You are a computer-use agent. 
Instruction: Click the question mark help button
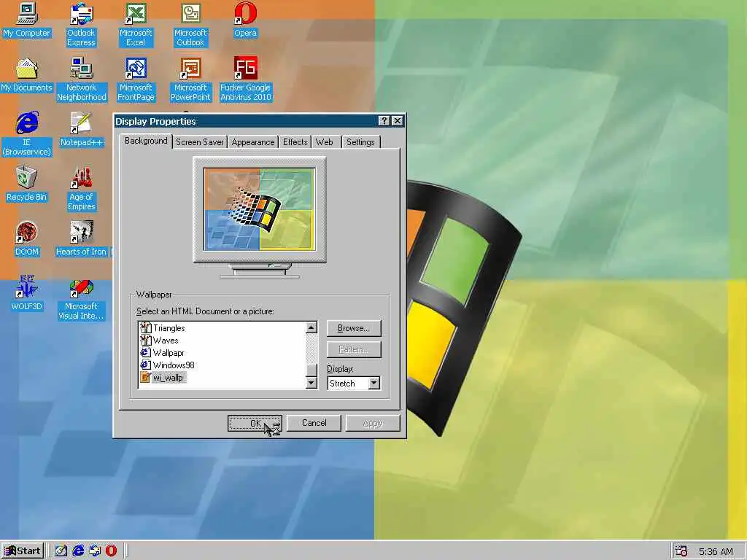pyautogui.click(x=384, y=121)
